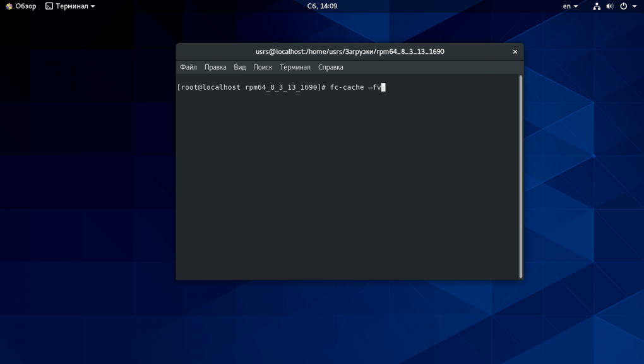Click the terminal window title bar

coord(347,52)
